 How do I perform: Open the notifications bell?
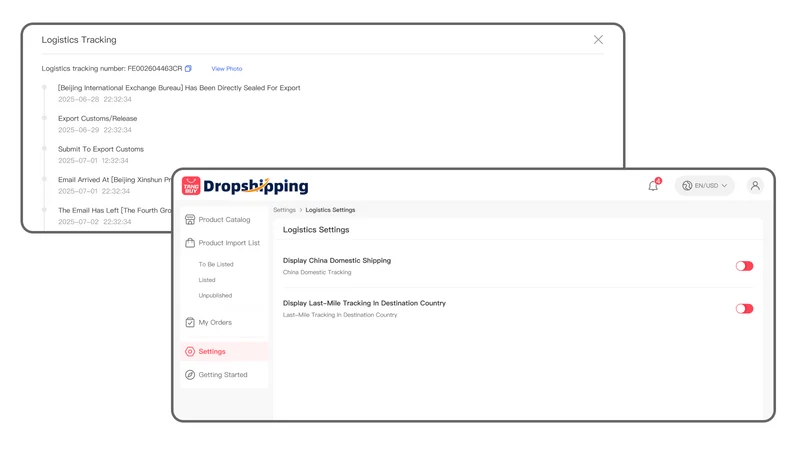point(653,186)
